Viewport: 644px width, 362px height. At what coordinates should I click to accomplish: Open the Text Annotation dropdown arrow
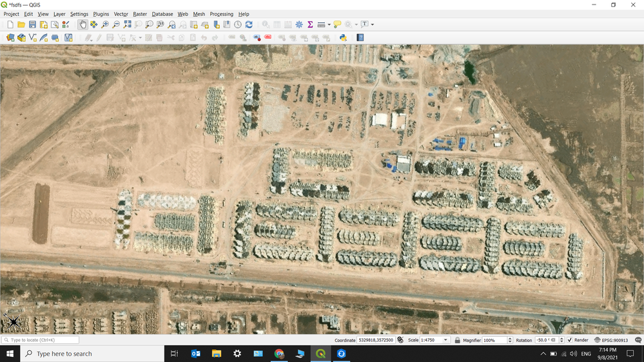click(373, 24)
